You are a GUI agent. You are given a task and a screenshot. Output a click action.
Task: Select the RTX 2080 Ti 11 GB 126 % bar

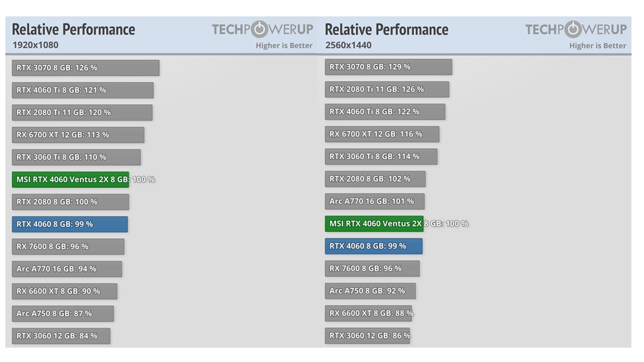tap(387, 89)
